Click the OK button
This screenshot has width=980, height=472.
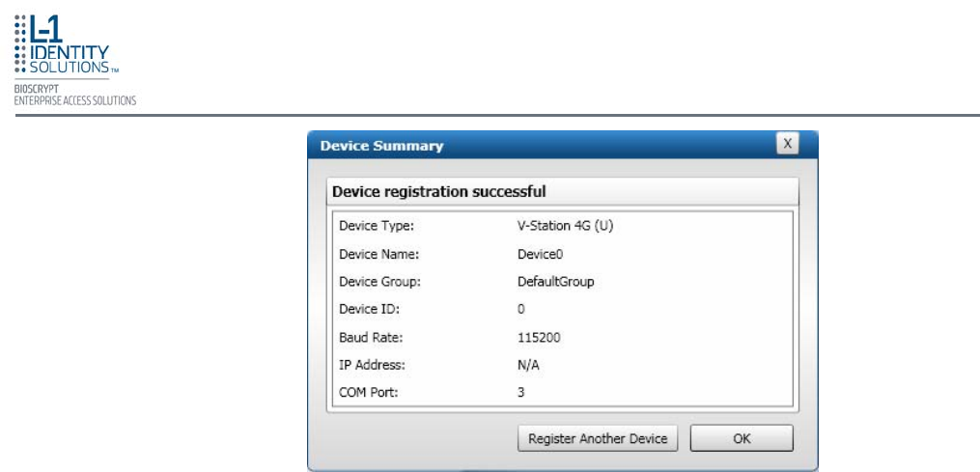click(x=742, y=438)
